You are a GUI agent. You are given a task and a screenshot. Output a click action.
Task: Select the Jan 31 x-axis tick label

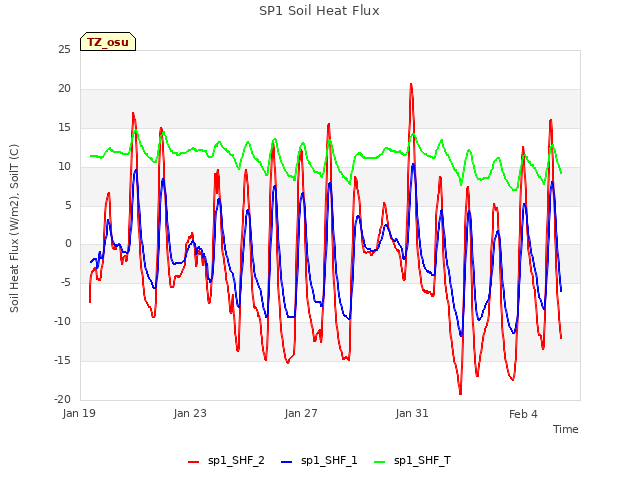pyautogui.click(x=412, y=413)
